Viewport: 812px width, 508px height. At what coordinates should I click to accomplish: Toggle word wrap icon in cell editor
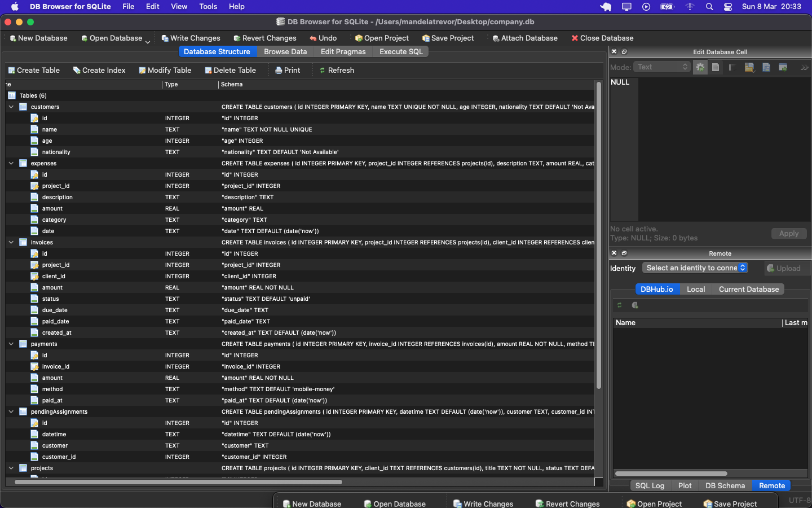(732, 67)
